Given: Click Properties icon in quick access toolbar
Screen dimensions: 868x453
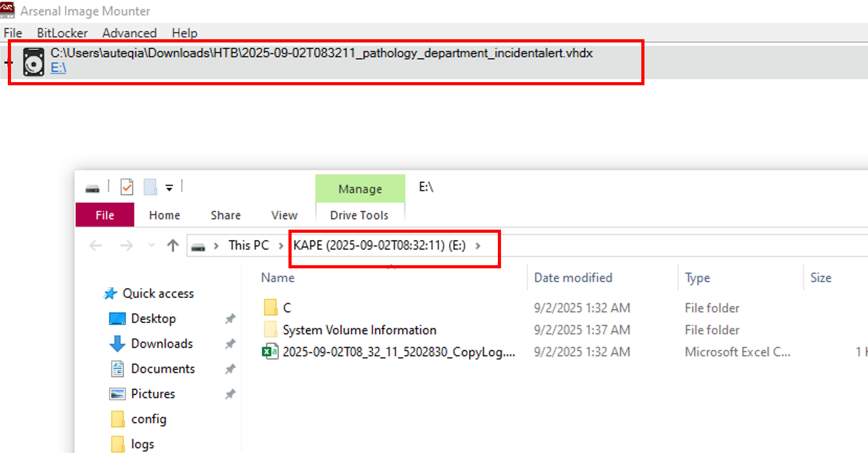Looking at the screenshot, I should pos(127,187).
